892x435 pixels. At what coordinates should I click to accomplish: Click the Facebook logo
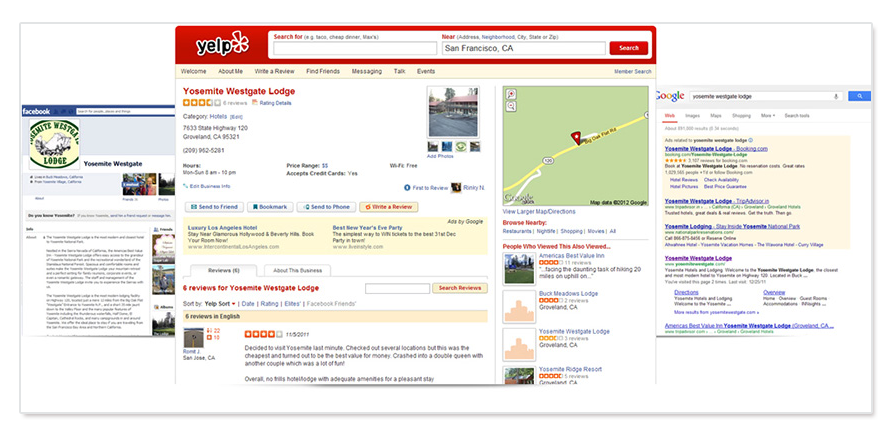pos(36,111)
